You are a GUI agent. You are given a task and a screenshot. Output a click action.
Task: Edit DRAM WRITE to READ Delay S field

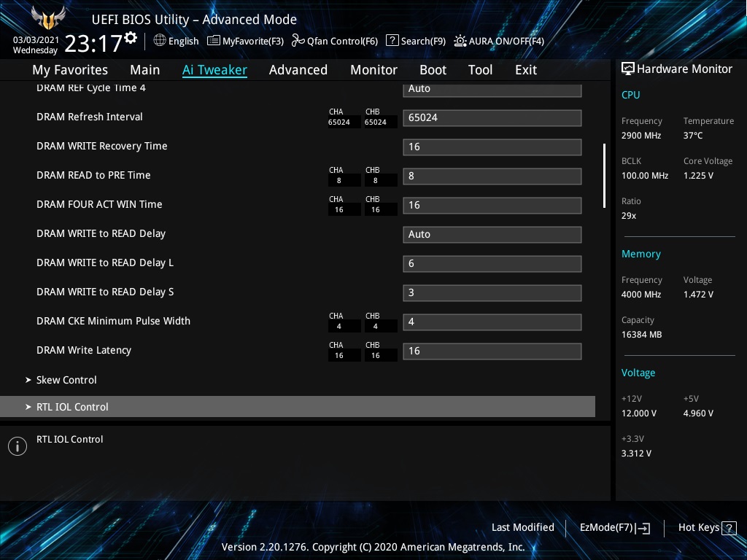click(x=492, y=292)
